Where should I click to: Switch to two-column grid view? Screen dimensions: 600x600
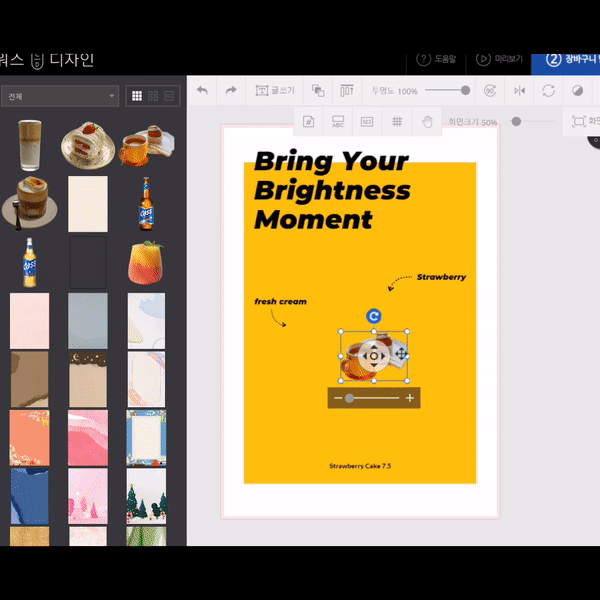pyautogui.click(x=153, y=96)
